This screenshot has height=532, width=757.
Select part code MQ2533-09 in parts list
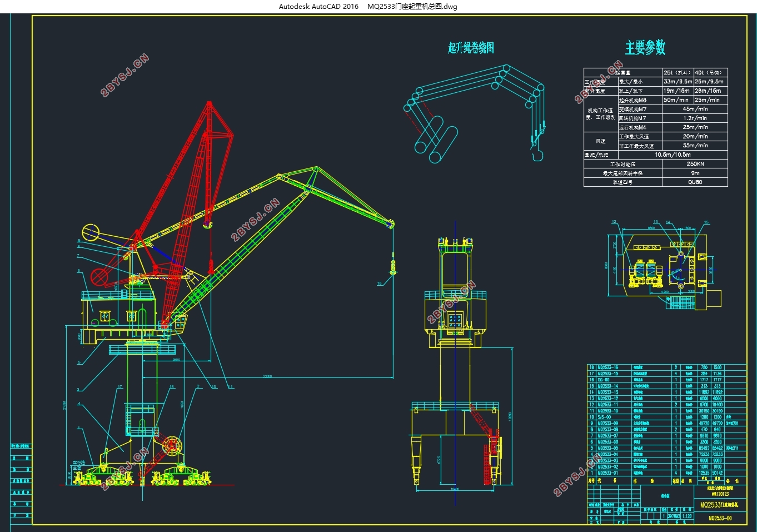pyautogui.click(x=607, y=424)
